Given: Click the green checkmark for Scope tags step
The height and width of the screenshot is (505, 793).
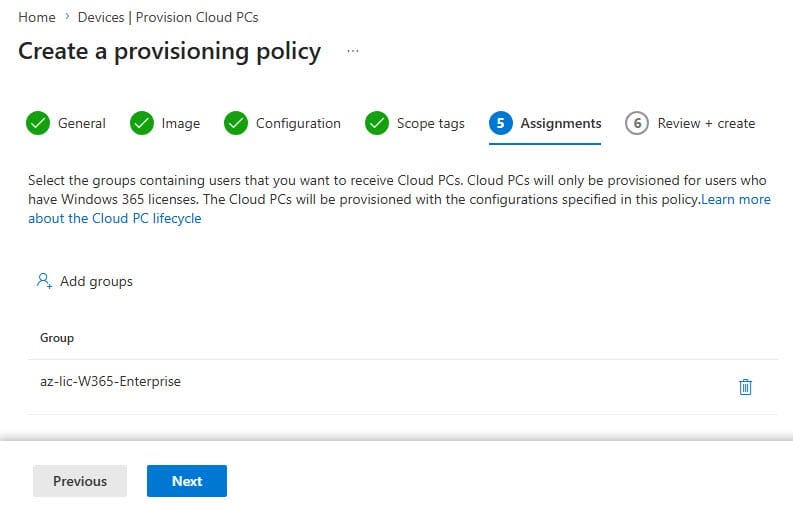Looking at the screenshot, I should (x=377, y=123).
